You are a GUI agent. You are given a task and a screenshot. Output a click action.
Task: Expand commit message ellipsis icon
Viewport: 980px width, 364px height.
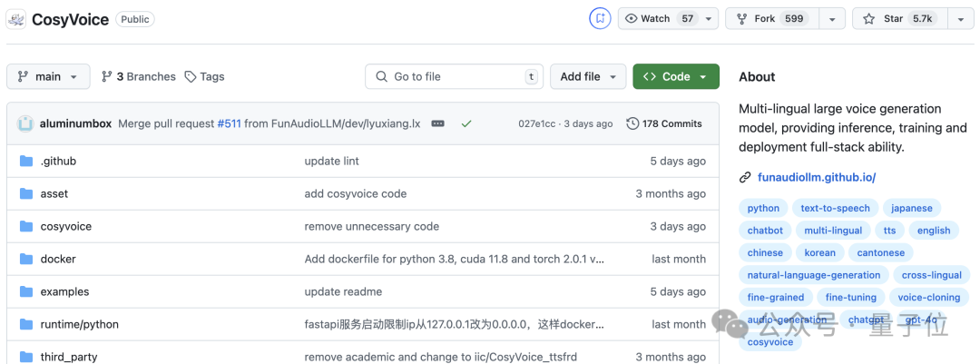point(437,123)
